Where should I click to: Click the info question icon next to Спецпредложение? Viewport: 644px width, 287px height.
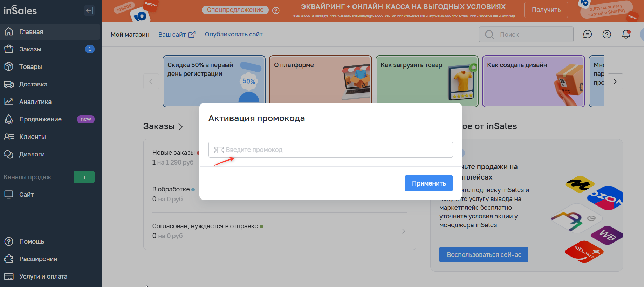click(x=276, y=10)
